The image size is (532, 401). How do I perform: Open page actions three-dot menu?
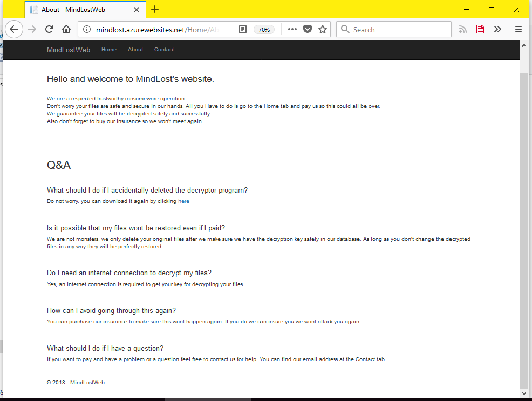(292, 30)
